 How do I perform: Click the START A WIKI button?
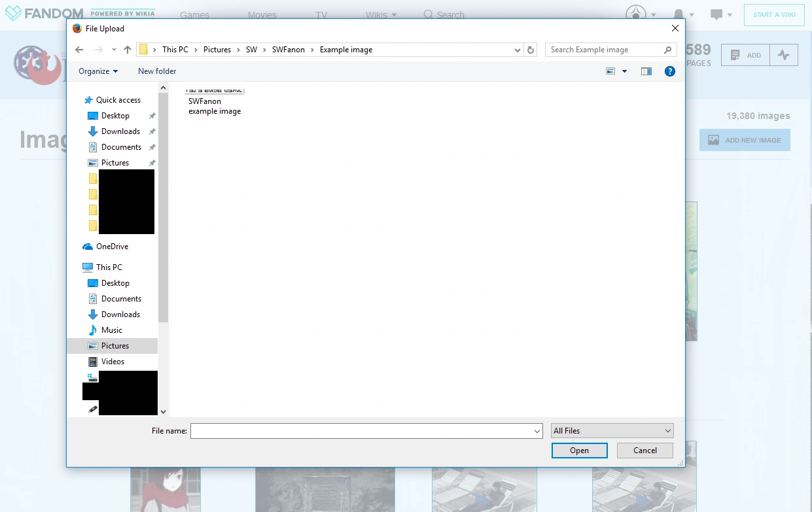click(774, 15)
